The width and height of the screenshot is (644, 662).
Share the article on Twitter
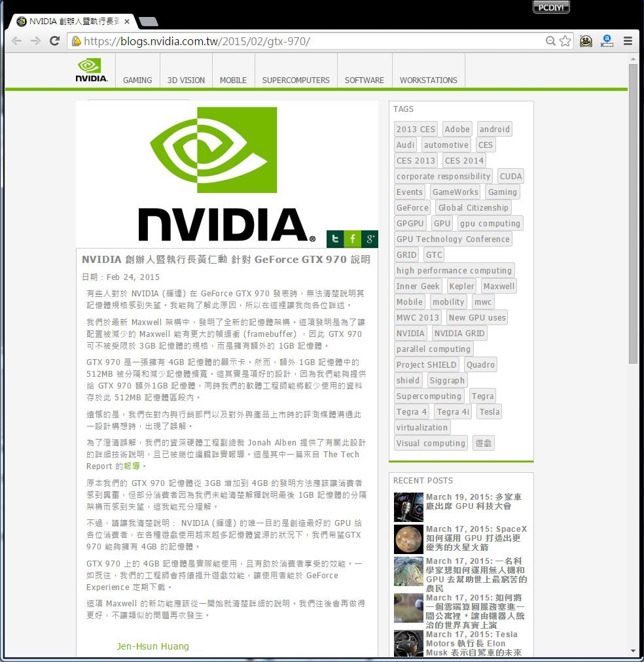click(335, 239)
